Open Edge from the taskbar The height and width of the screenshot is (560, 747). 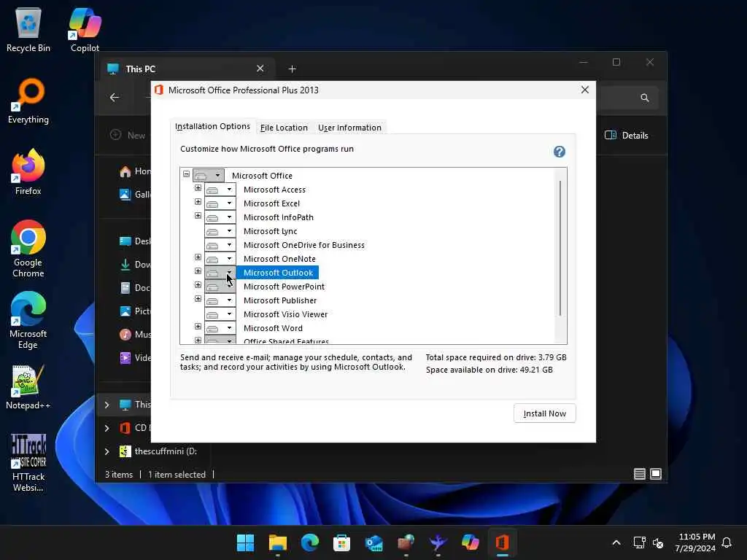[x=309, y=542]
